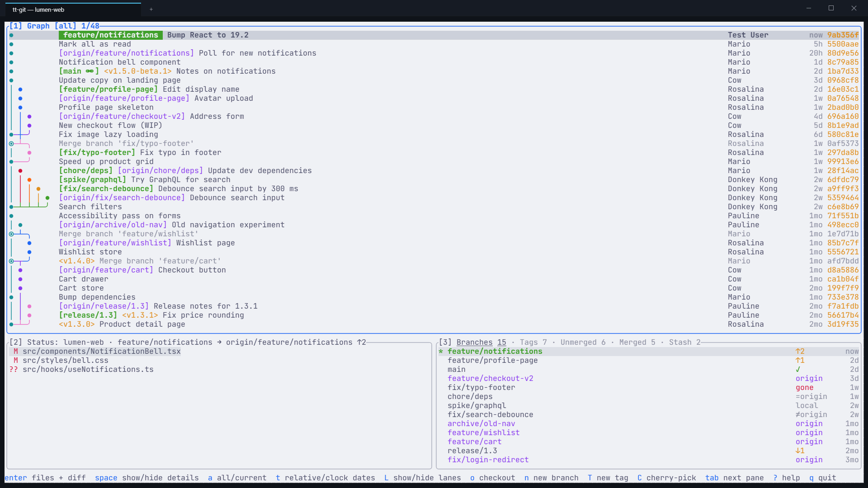Click 'n new branch' shortcut hint
Screen dimensions: 868x488
click(x=551, y=478)
